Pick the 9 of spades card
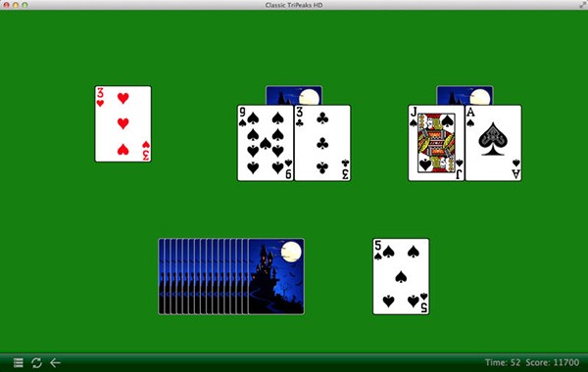The height and width of the screenshot is (372, 588). 266,143
